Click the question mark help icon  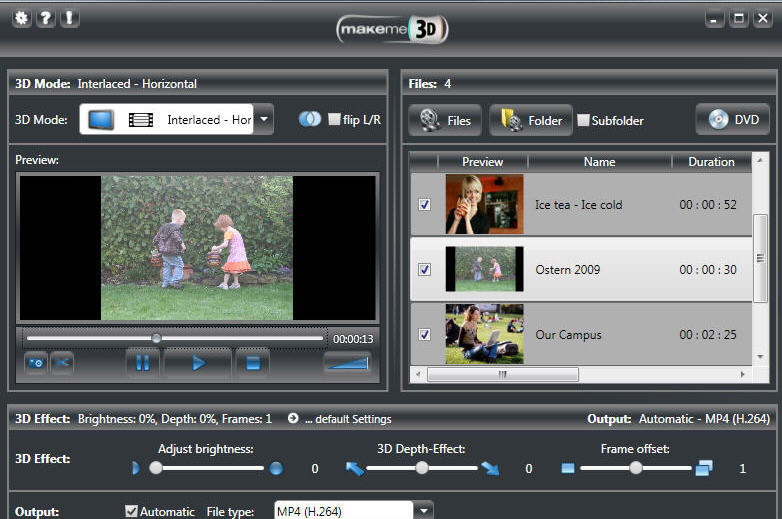(45, 18)
